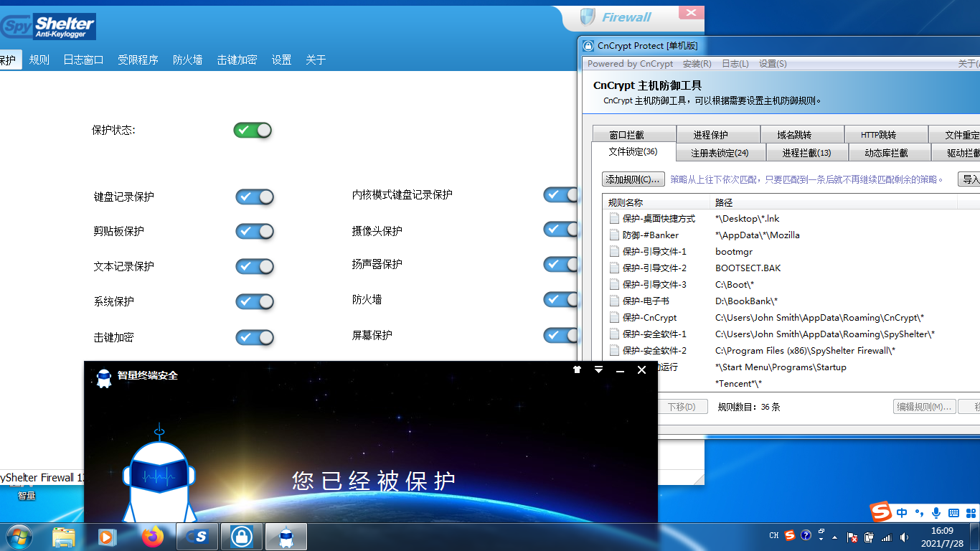This screenshot has width=980, height=551.
Task: Click the Sogou tray icon in the taskbar
Action: tap(790, 535)
